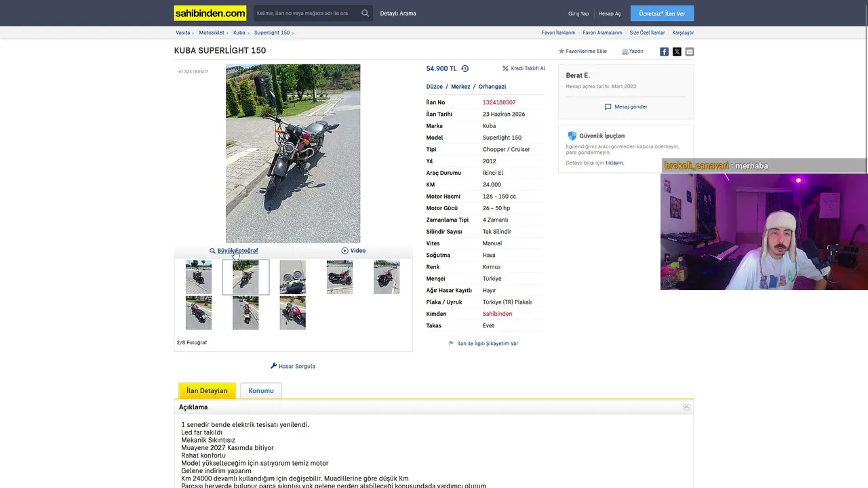868x488 pixels.
Task: Play the listing Video
Action: click(353, 251)
